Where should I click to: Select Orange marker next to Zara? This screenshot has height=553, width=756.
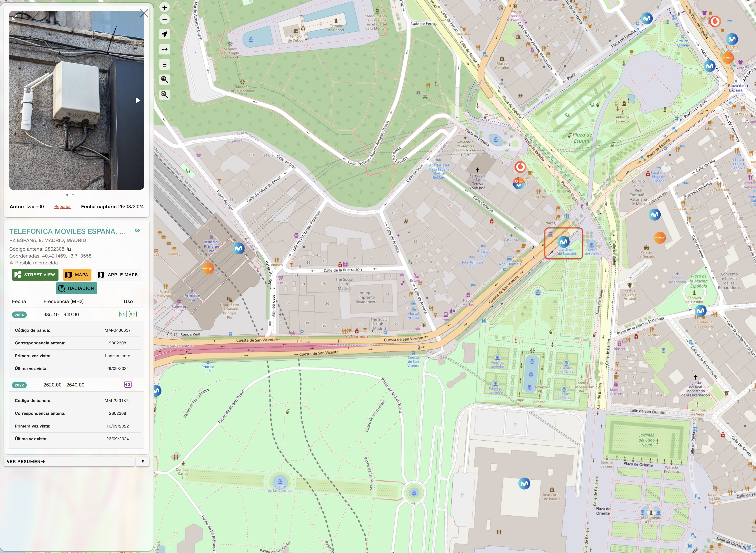click(x=728, y=58)
